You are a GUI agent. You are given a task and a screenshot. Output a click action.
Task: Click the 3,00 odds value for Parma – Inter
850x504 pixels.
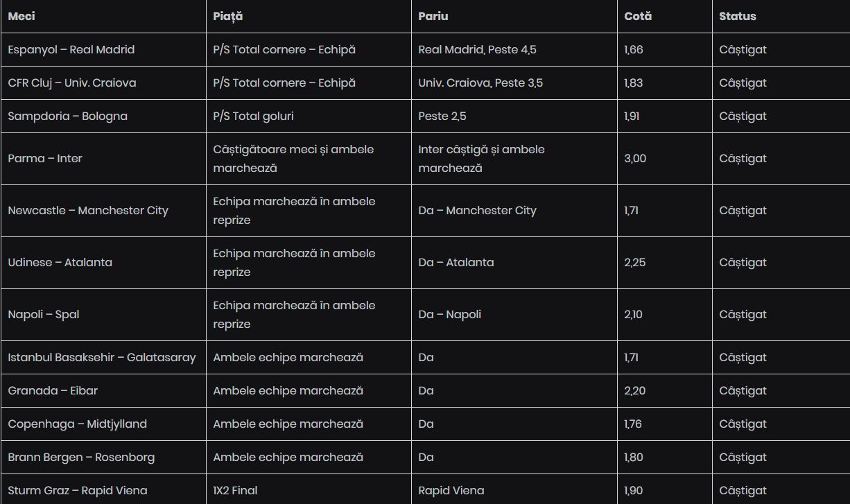pyautogui.click(x=635, y=159)
